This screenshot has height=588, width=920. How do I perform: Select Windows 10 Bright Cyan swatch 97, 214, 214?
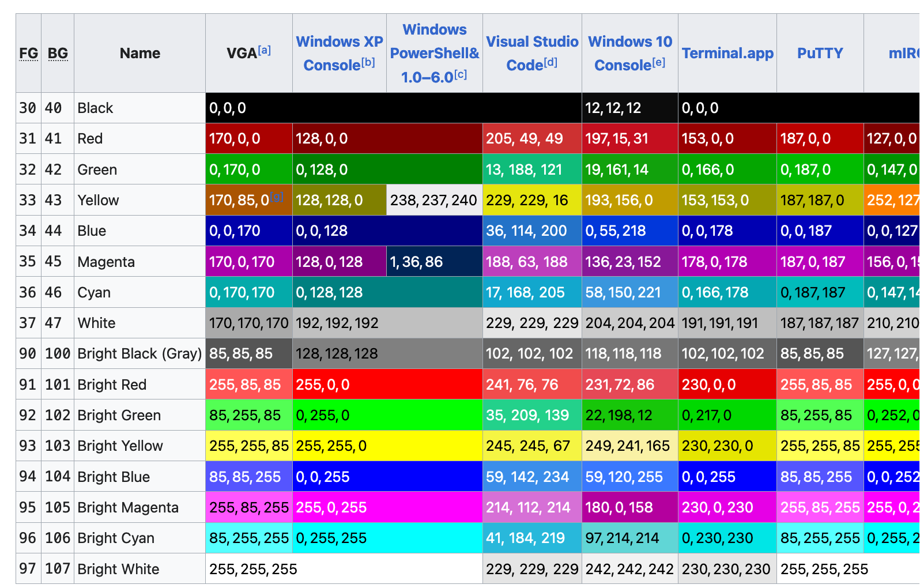tap(630, 538)
